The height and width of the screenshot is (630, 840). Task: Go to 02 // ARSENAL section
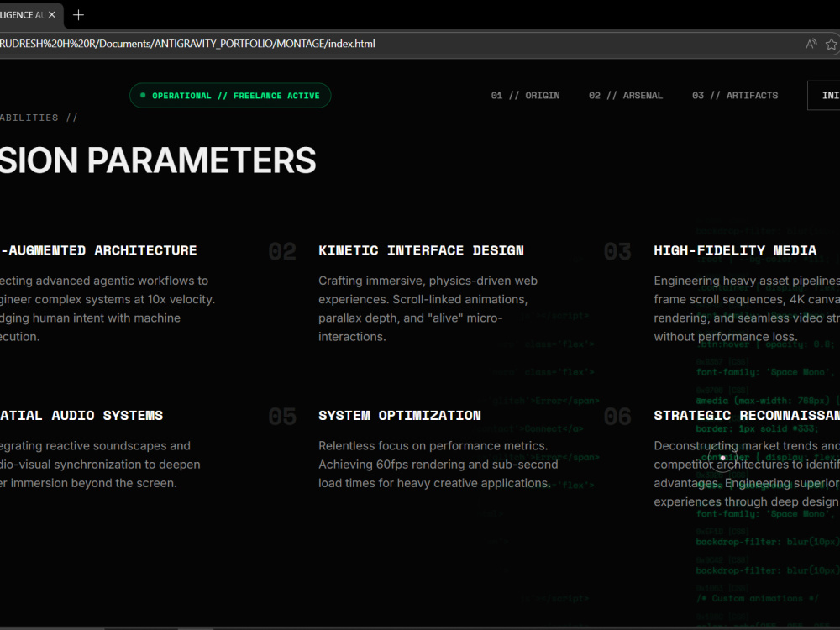(626, 96)
